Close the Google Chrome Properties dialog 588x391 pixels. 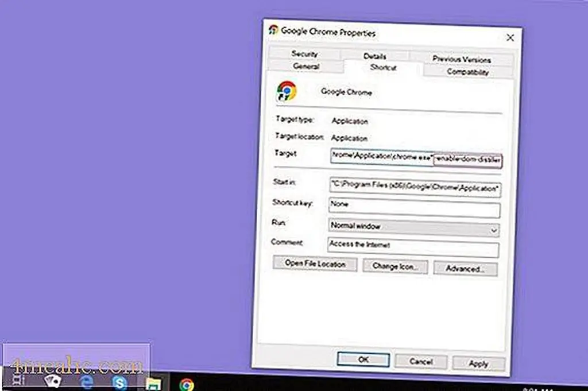(x=510, y=37)
